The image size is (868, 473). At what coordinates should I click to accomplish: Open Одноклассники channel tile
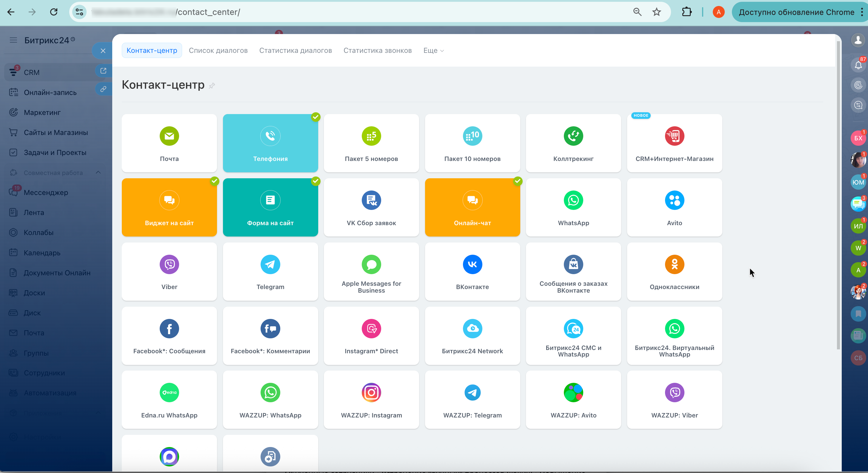[674, 271]
